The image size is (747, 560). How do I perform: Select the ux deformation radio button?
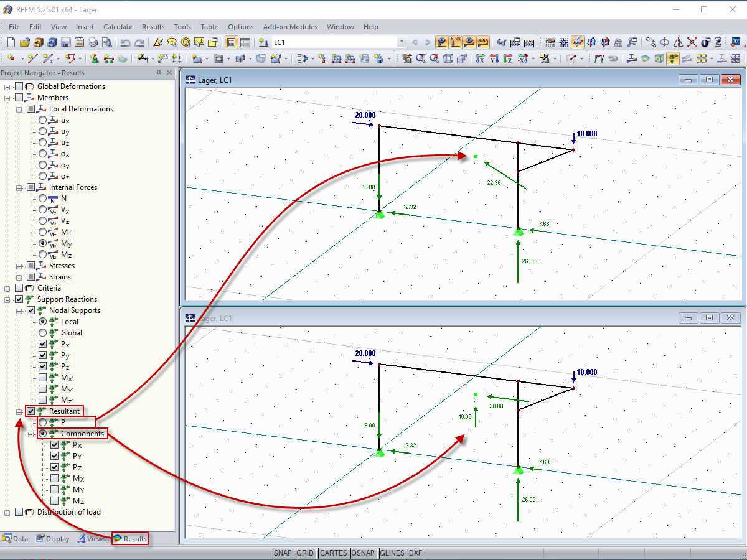pos(42,120)
